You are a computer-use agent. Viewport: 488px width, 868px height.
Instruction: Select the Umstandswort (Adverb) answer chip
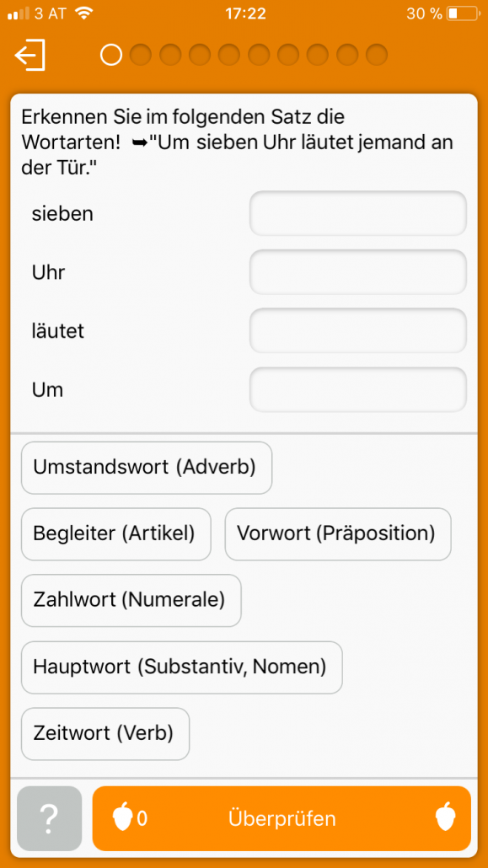(x=146, y=468)
